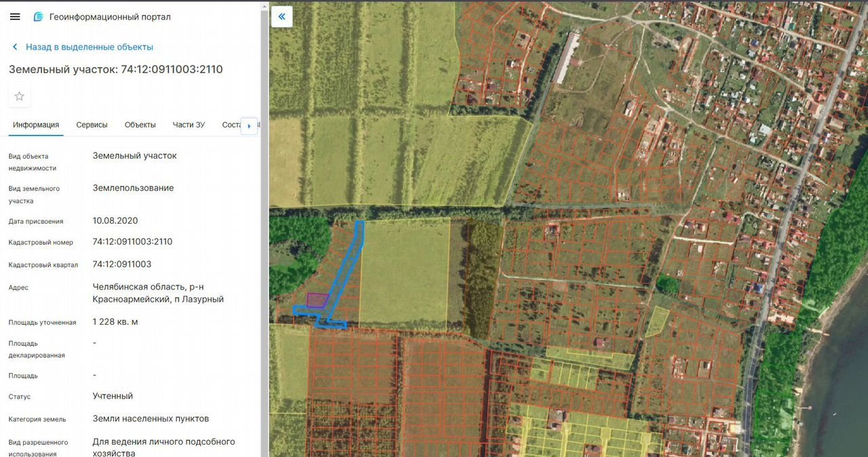
Task: Collapse the side panel with the double chevron
Action: (282, 17)
